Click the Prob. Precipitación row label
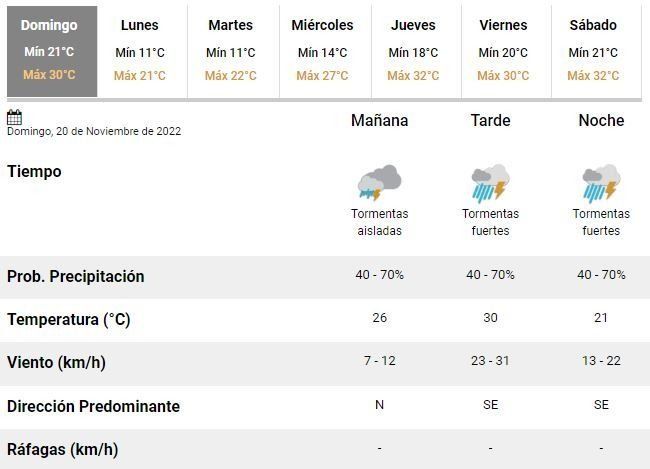The image size is (650, 469). [76, 277]
